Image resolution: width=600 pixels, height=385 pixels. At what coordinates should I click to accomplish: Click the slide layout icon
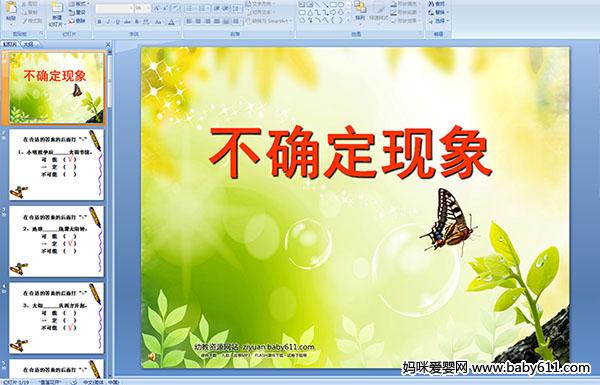[72, 4]
